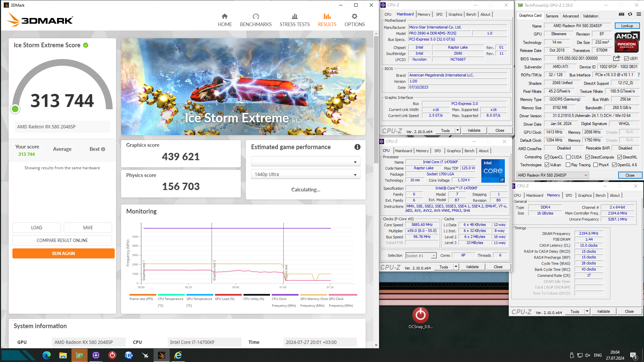The height and width of the screenshot is (362, 644).
Task: Toggle the OpenGL 4.6 checkbox
Action: coord(614,165)
